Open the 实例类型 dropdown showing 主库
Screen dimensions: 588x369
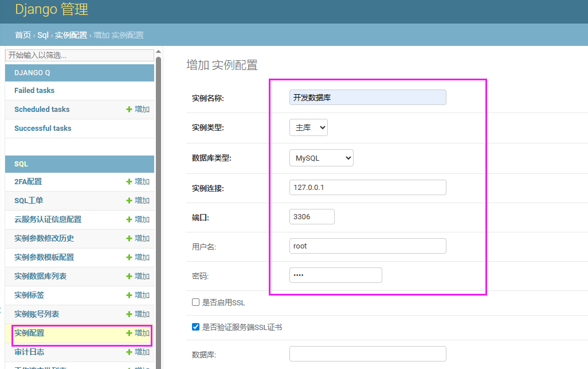(x=309, y=127)
